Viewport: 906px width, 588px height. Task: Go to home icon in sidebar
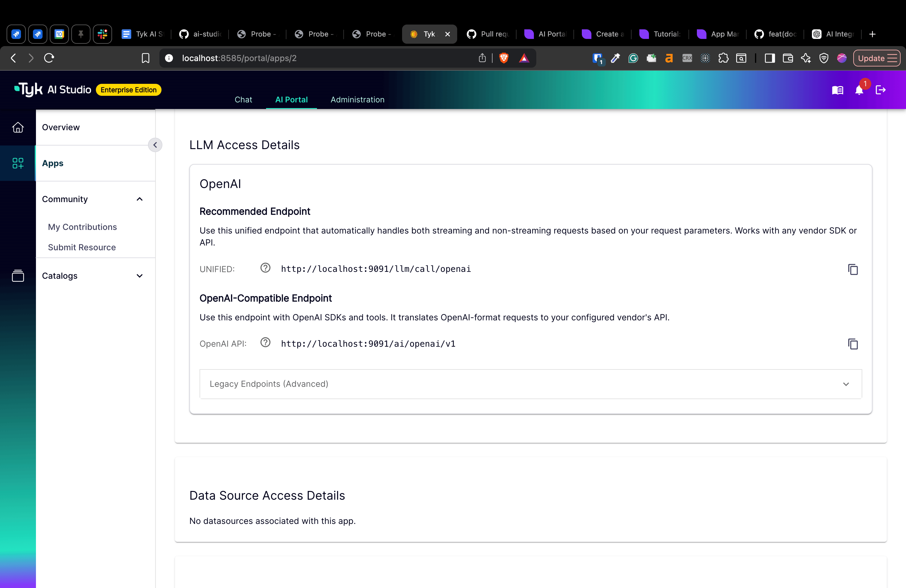tap(18, 127)
